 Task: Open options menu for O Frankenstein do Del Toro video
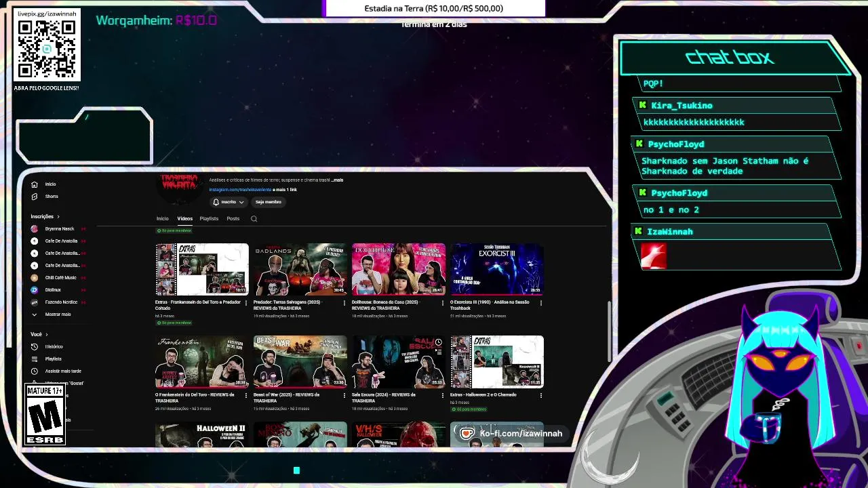tap(246, 396)
